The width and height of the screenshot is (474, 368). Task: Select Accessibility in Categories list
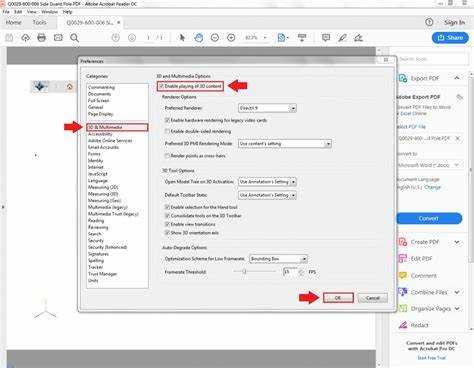100,134
